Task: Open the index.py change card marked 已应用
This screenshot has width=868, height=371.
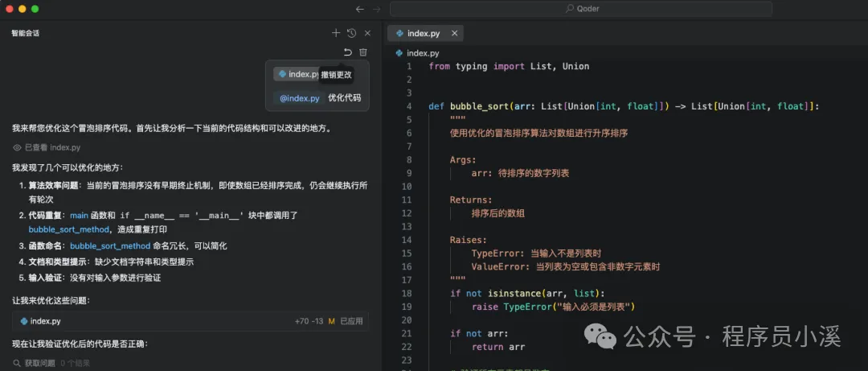Action: tap(190, 321)
